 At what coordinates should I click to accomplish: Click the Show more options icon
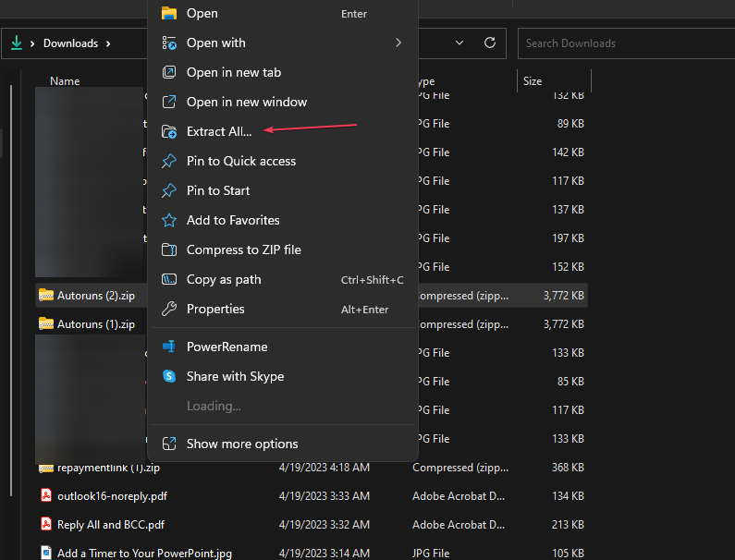point(169,444)
